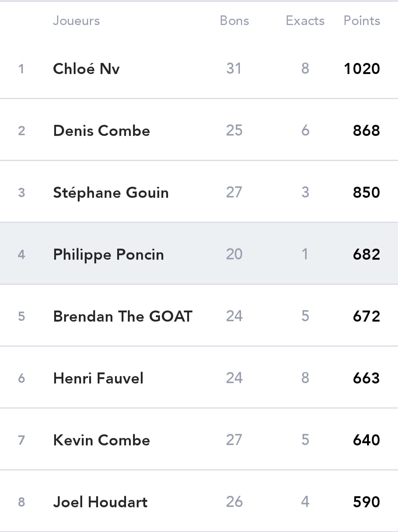The image size is (398, 532).
Task: Click Chloé Nv's 31 Bons value
Action: (x=234, y=69)
